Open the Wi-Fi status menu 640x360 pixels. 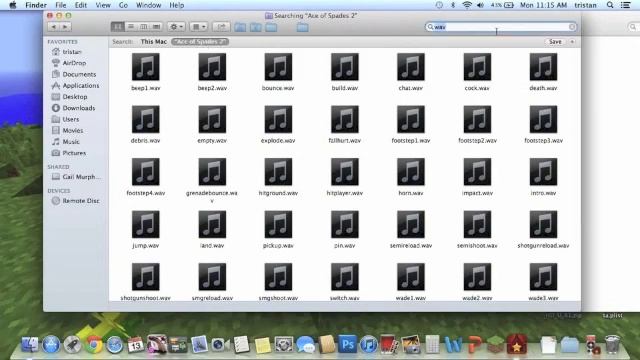coord(467,5)
